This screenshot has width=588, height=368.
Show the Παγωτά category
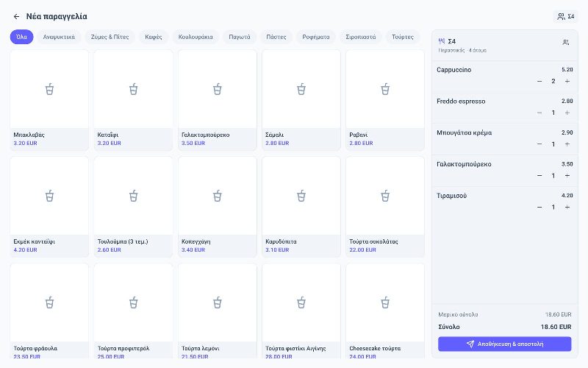click(240, 37)
